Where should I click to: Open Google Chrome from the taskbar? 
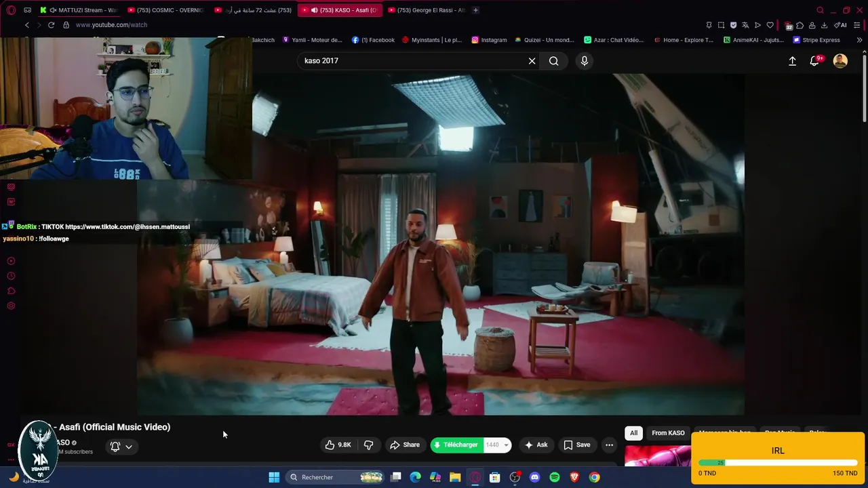[594, 477]
